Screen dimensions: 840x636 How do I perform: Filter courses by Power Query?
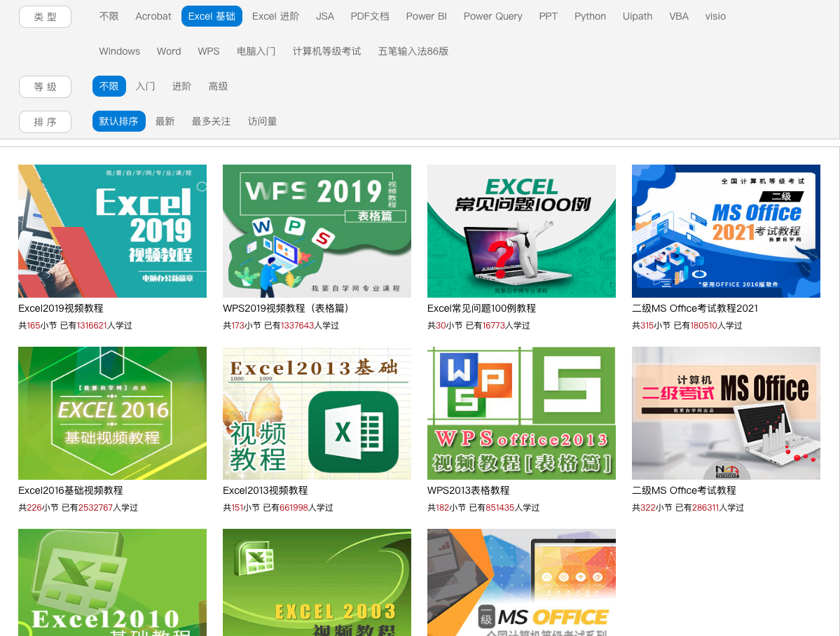[x=493, y=16]
